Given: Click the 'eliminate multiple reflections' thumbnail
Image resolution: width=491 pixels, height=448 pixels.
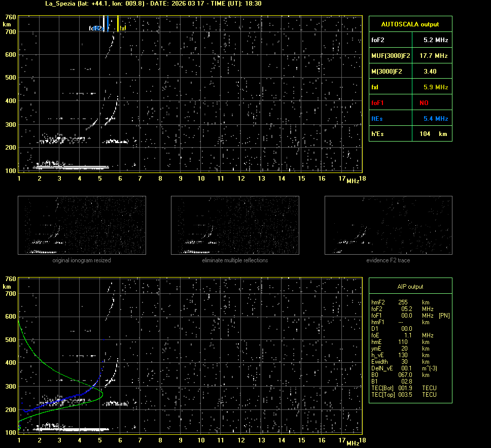Looking at the screenshot, I should (235, 225).
